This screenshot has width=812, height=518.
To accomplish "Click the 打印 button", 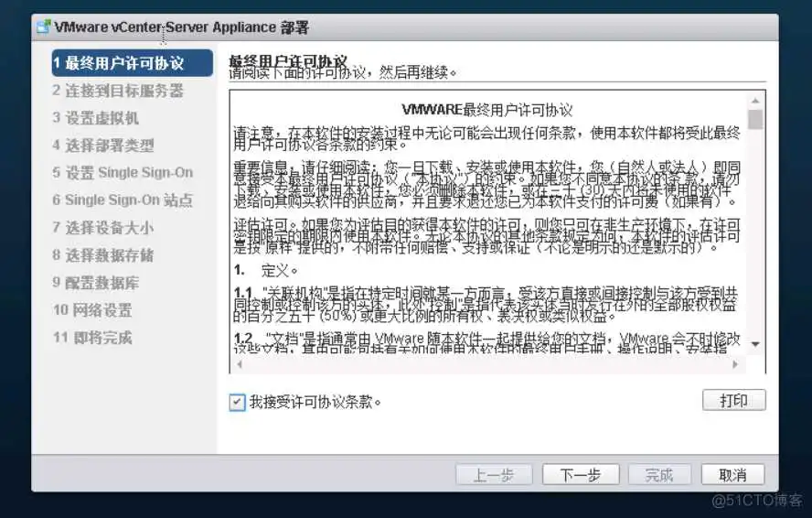I will [x=733, y=400].
